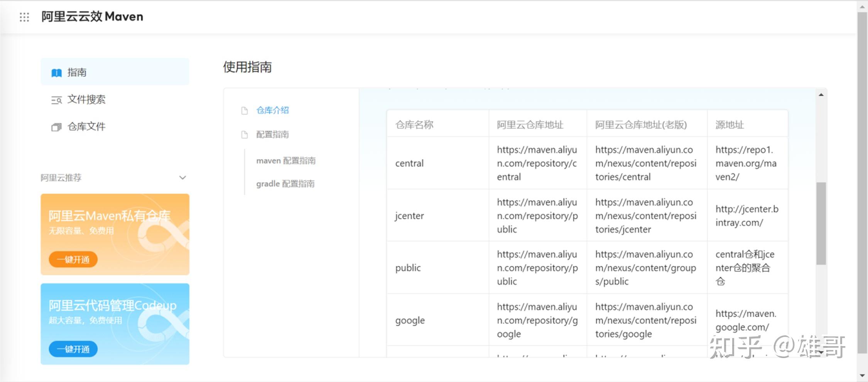Click the jcenter.bintray.com source URL
The height and width of the screenshot is (382, 868).
747,216
